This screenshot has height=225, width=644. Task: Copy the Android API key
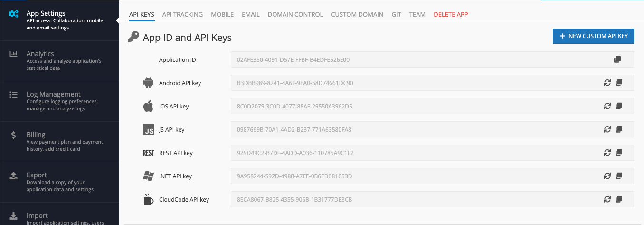pos(618,83)
